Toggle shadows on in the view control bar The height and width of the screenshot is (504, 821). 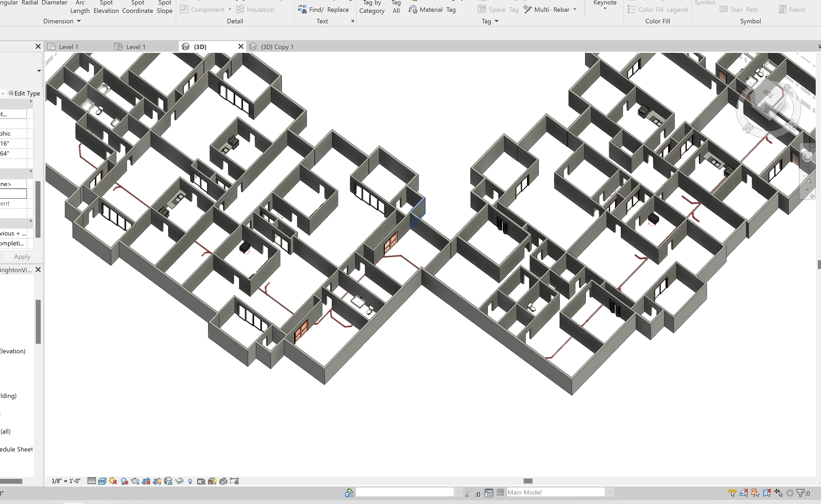pos(125,481)
